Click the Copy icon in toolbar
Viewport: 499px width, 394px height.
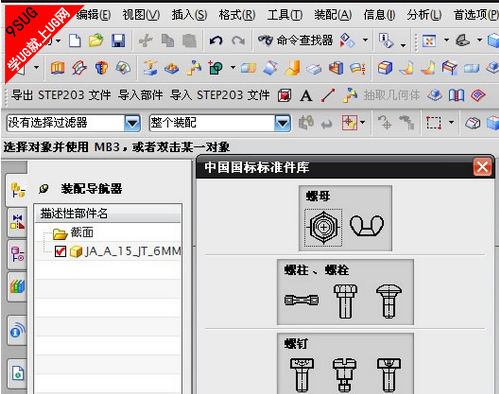[168, 41]
